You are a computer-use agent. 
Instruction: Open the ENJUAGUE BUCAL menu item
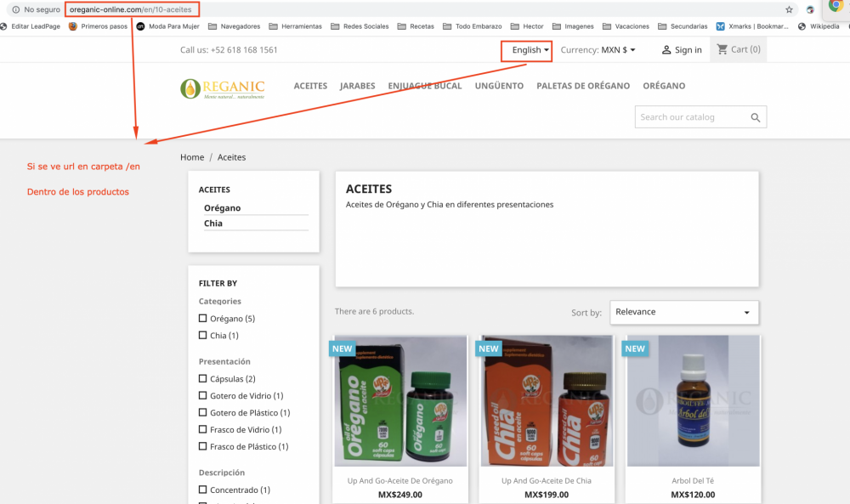(424, 86)
